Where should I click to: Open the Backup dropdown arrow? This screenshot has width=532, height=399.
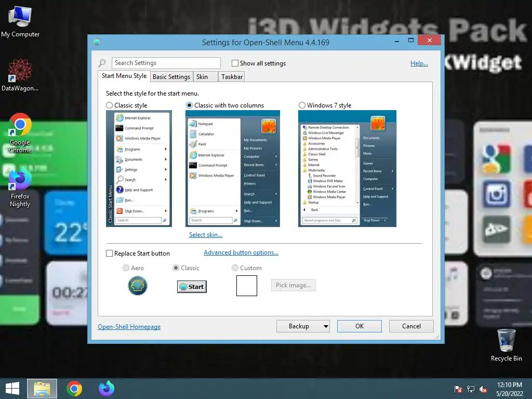326,326
